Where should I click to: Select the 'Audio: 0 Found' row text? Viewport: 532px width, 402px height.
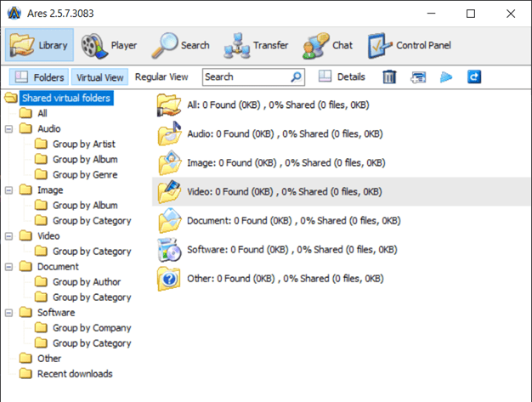pyautogui.click(x=285, y=134)
